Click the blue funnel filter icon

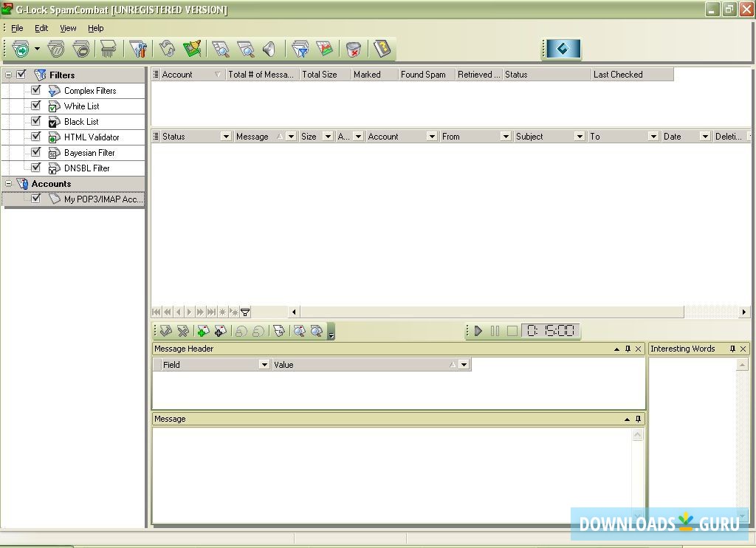click(x=300, y=49)
